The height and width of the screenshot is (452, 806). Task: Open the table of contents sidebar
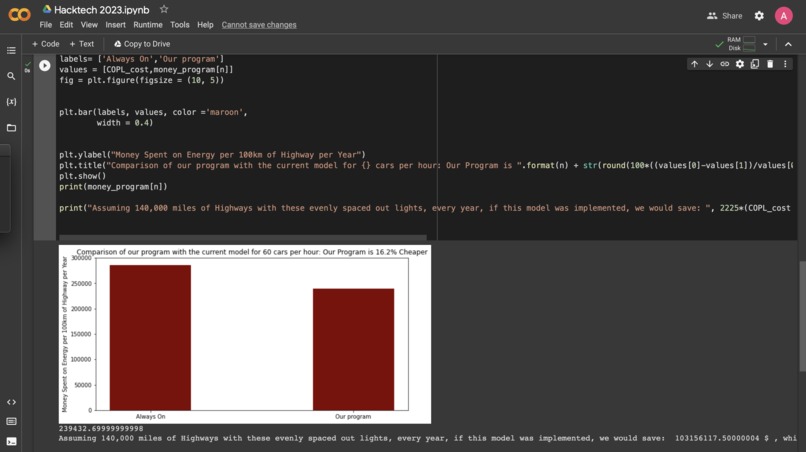[x=11, y=50]
